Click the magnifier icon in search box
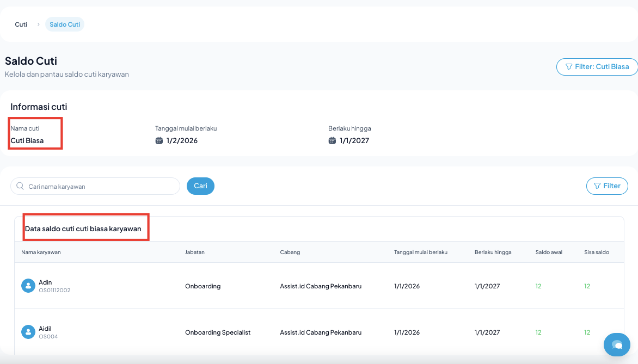The width and height of the screenshot is (638, 364). 20,186
